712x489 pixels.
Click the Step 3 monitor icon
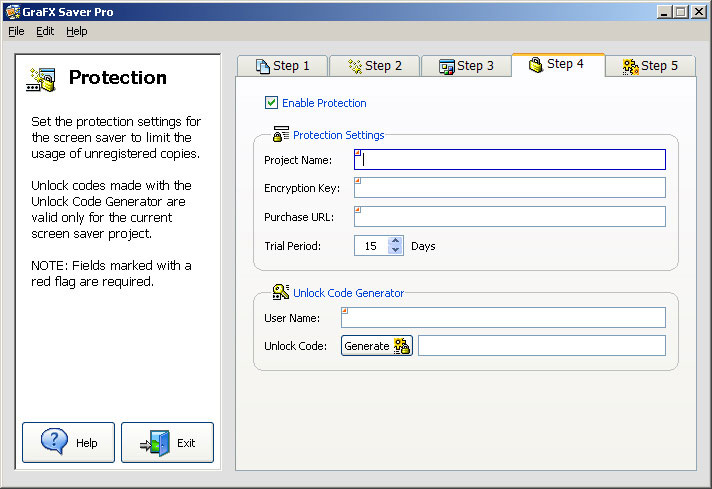click(x=447, y=67)
